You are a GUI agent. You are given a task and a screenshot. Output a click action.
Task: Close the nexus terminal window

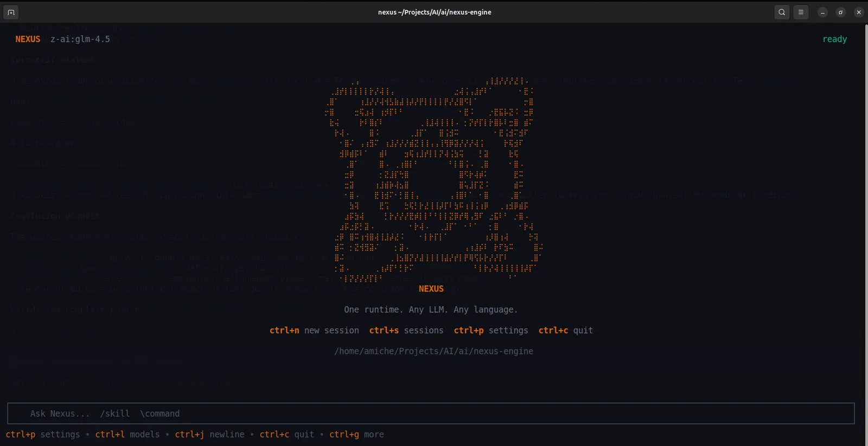[x=858, y=12]
